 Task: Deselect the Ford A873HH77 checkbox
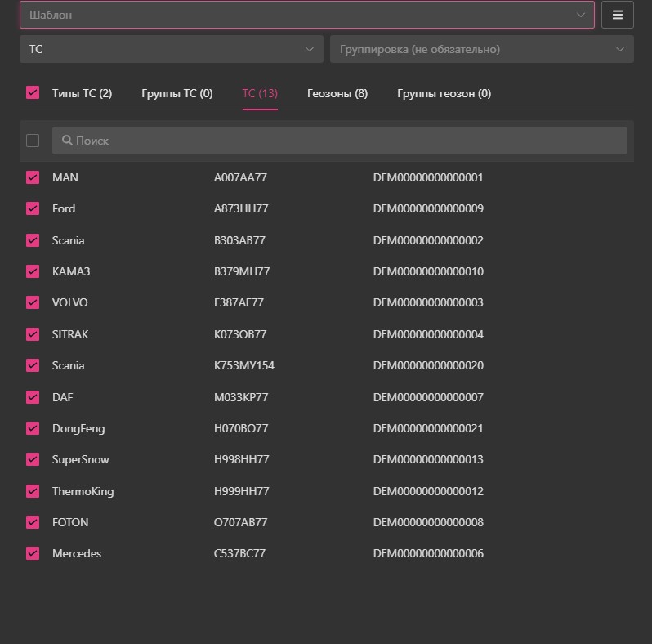(33, 208)
